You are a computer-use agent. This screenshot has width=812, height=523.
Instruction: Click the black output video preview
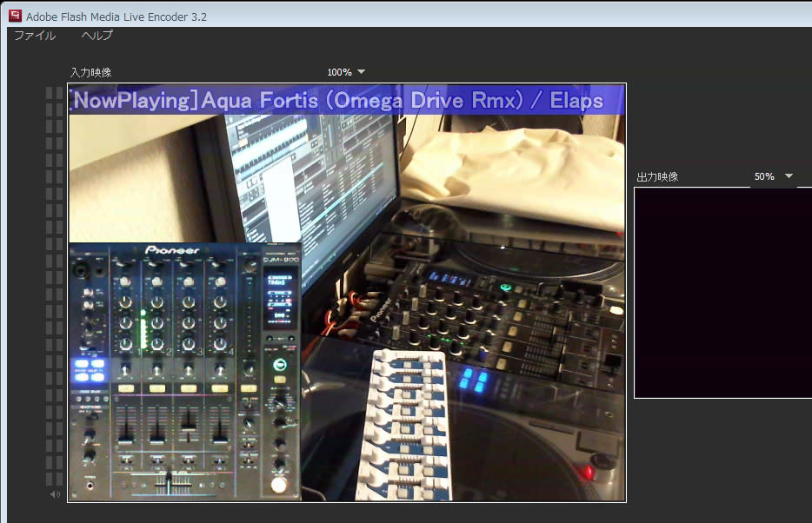click(x=723, y=293)
